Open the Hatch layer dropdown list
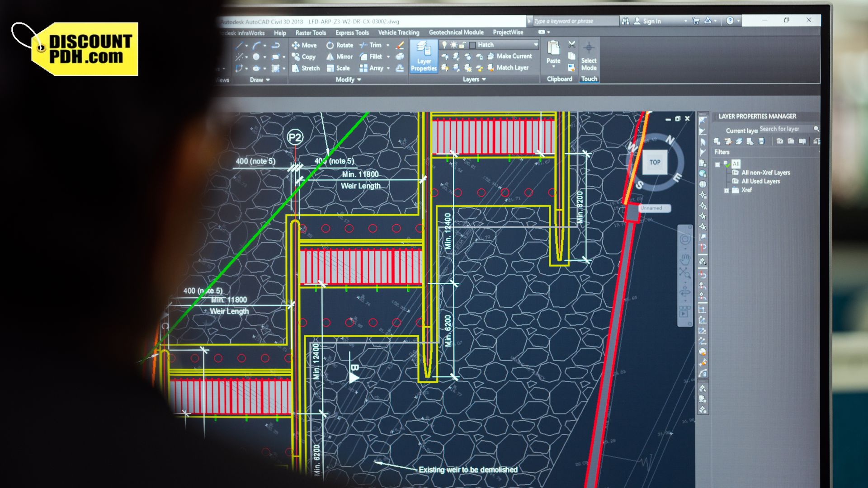Image resolution: width=868 pixels, height=488 pixels. click(536, 45)
